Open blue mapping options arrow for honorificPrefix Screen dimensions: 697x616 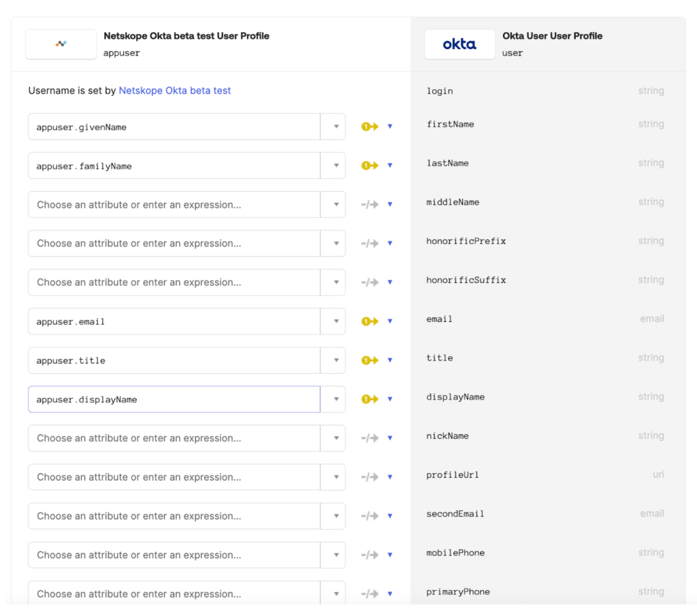click(x=390, y=243)
